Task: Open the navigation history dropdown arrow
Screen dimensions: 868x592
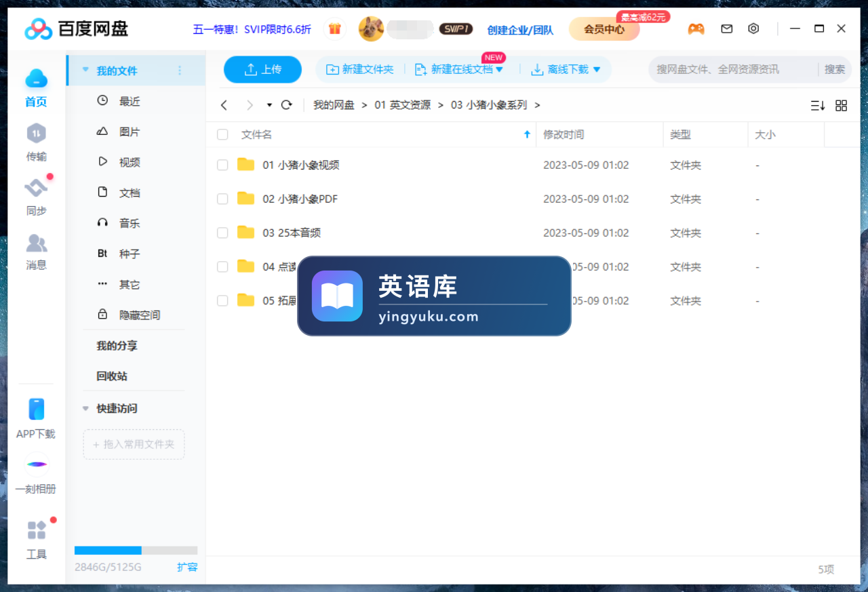Action: 269,105
